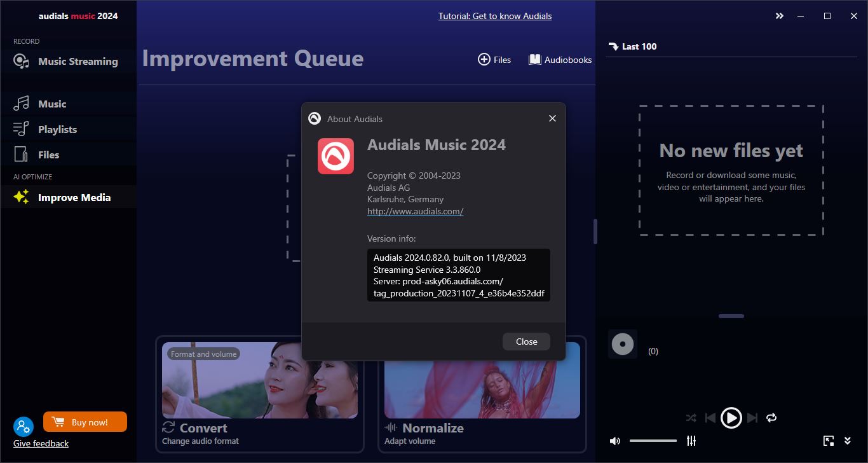This screenshot has height=463, width=868.
Task: Maximize the Audials window
Action: point(827,16)
